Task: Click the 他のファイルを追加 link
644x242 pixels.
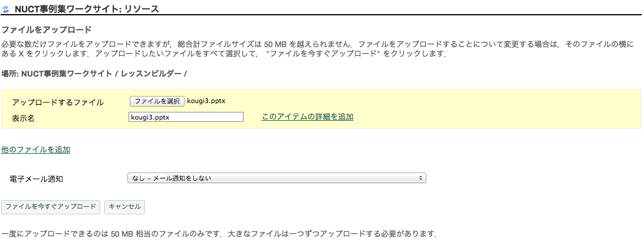Action: pyautogui.click(x=36, y=150)
